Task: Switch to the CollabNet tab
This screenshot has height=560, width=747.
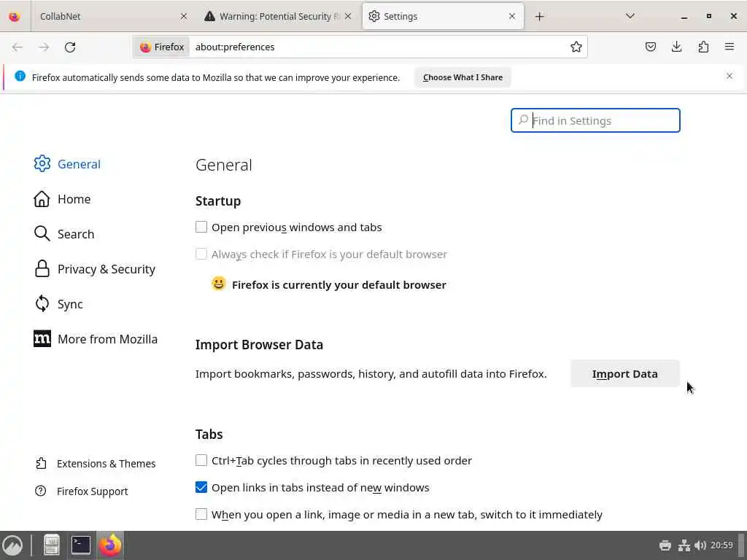Action: click(102, 16)
